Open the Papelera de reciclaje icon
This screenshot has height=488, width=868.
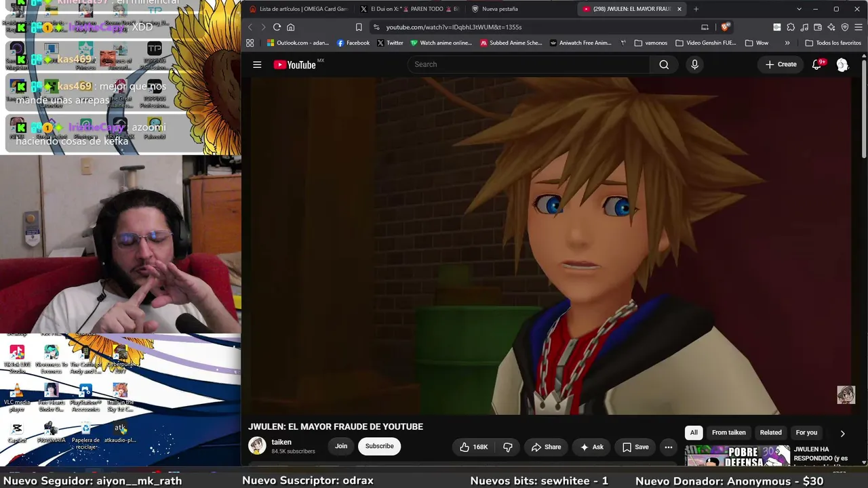(x=85, y=436)
